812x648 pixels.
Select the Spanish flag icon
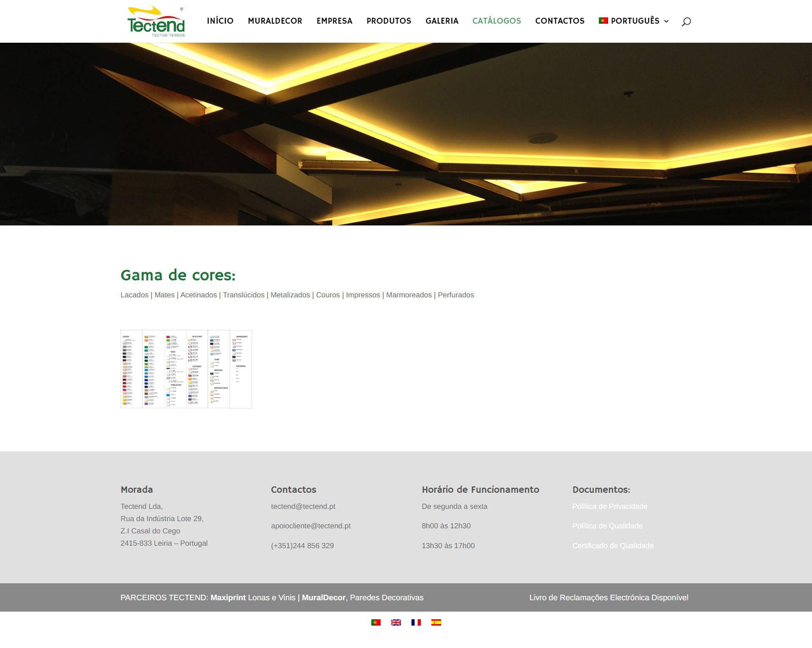tap(436, 622)
